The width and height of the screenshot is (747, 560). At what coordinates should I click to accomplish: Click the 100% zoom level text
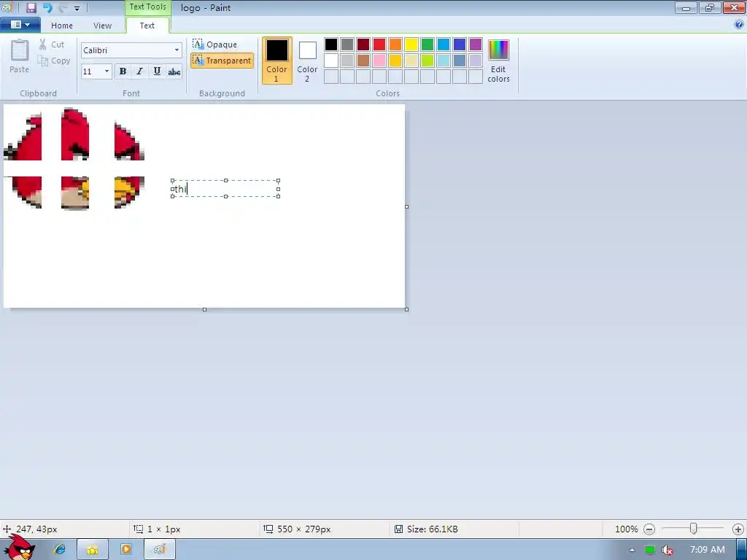pos(626,529)
